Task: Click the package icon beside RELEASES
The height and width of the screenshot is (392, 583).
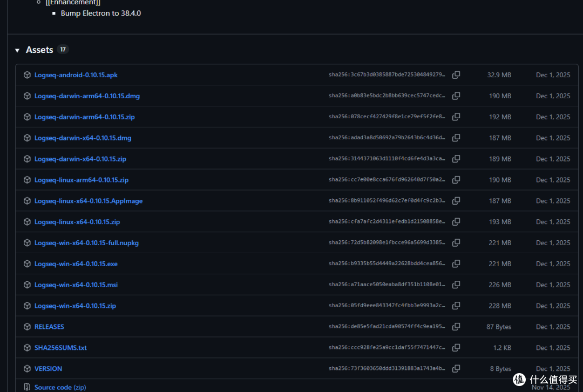Action: pyautogui.click(x=27, y=327)
